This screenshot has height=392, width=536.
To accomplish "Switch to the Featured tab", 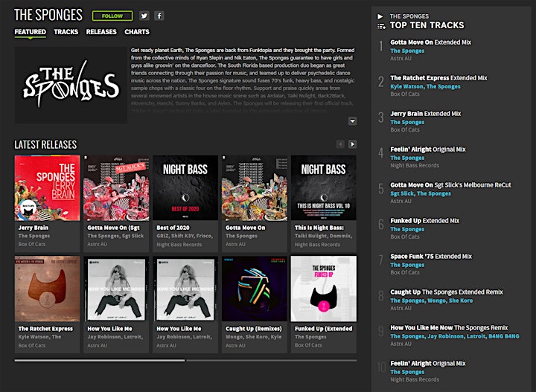I will (x=30, y=32).
